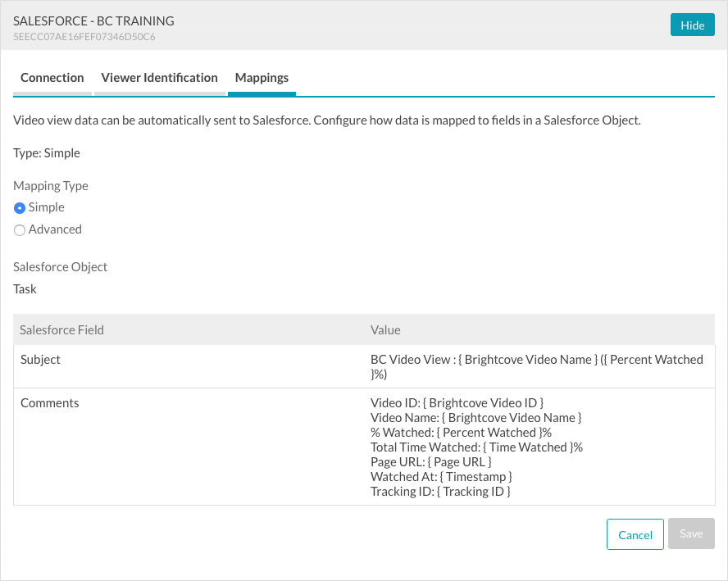Click the Mapping Type label
Image resolution: width=728 pixels, height=581 pixels.
pos(51,186)
